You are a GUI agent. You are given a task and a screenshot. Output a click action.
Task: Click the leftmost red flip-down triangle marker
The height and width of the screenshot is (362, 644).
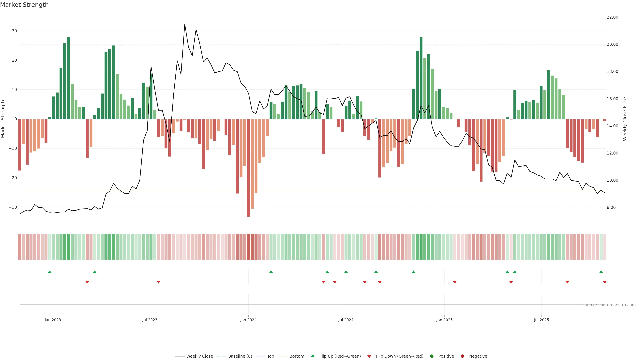click(x=87, y=282)
